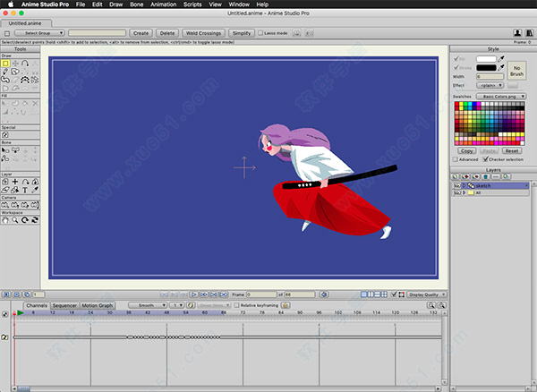Toggle audio mute speaker icon
The height and width of the screenshot is (392, 537).
pyautogui.click(x=324, y=294)
